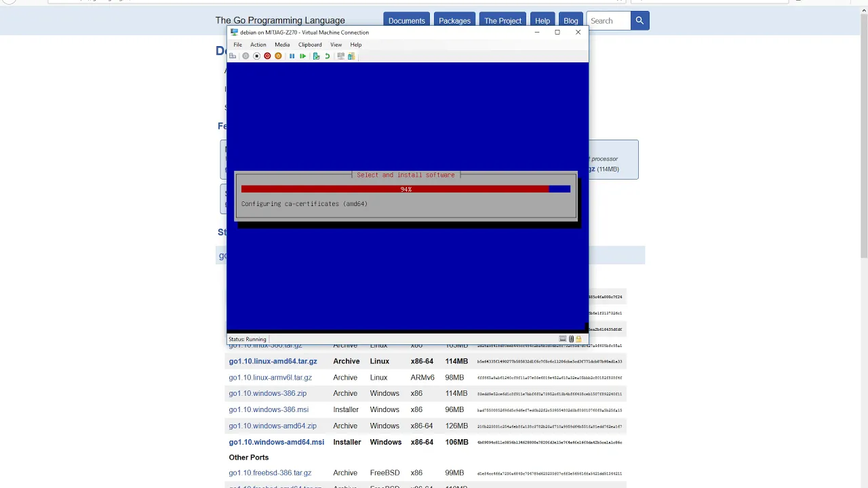Click the Go site Search field
This screenshot has width=868, height=488.
(x=608, y=21)
